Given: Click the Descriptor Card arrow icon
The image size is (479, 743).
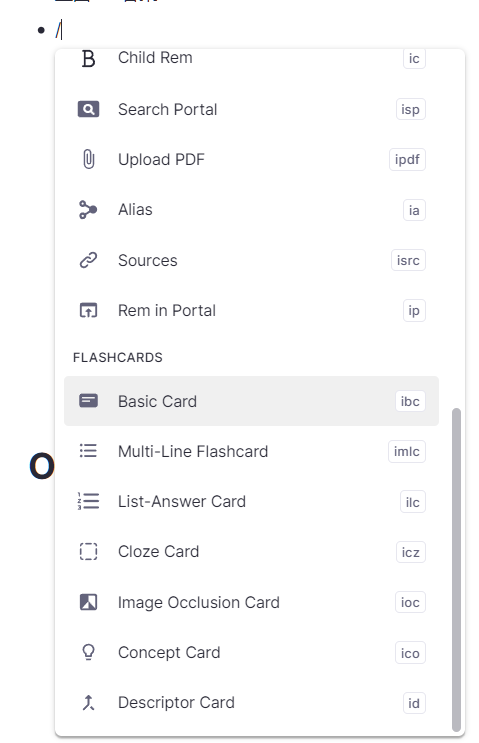Looking at the screenshot, I should tap(89, 702).
